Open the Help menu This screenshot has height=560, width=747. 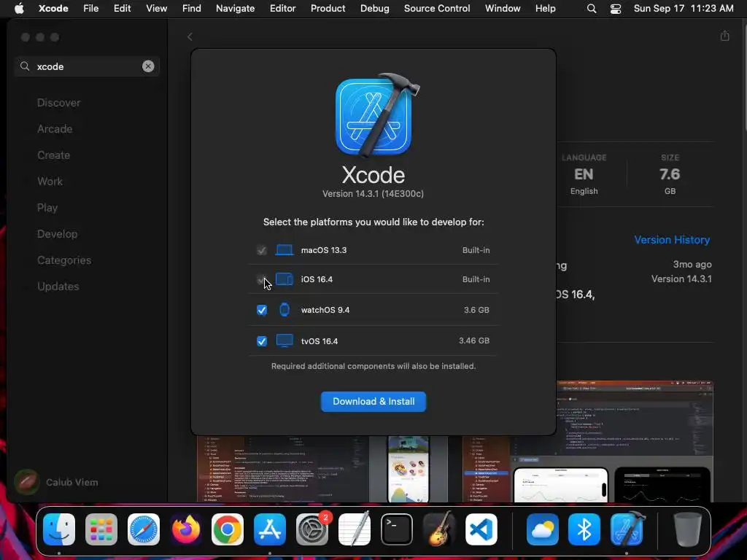tap(545, 8)
